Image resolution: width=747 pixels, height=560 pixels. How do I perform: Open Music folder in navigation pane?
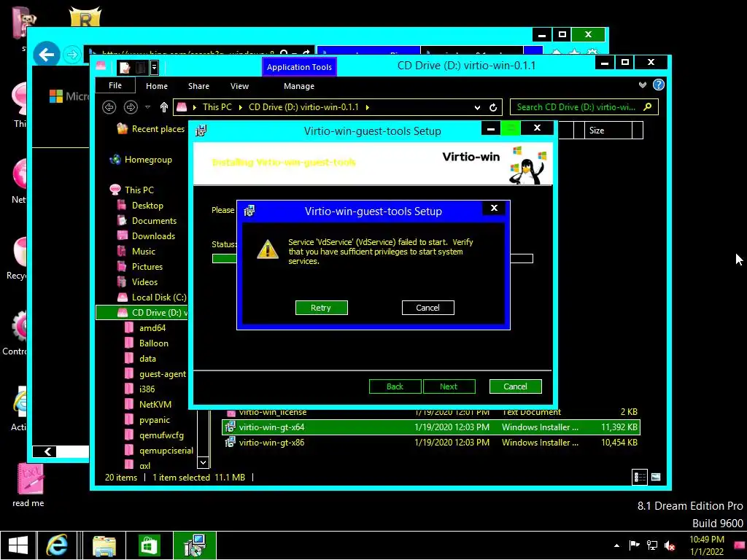(x=136, y=251)
